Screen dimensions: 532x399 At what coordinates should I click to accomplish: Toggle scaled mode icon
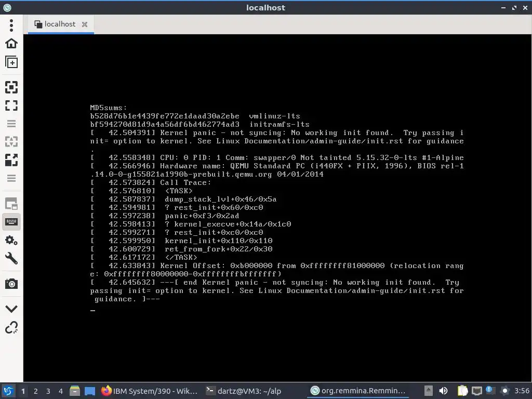tap(11, 160)
